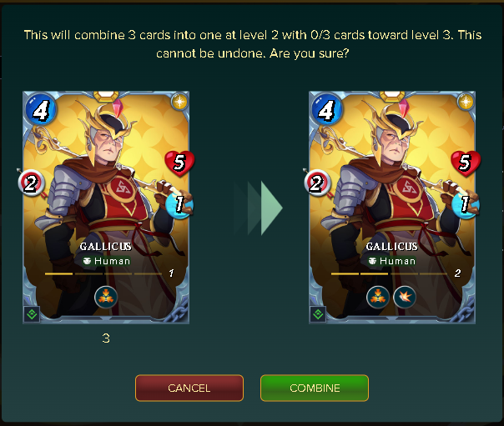Click the speed 1 icon on left card
Screen dimensions: 504x426
pos(179,204)
